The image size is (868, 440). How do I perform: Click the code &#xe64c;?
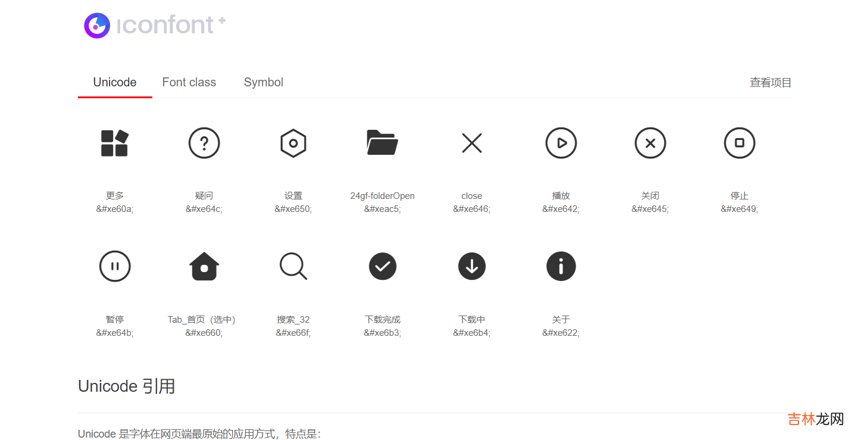coord(204,209)
